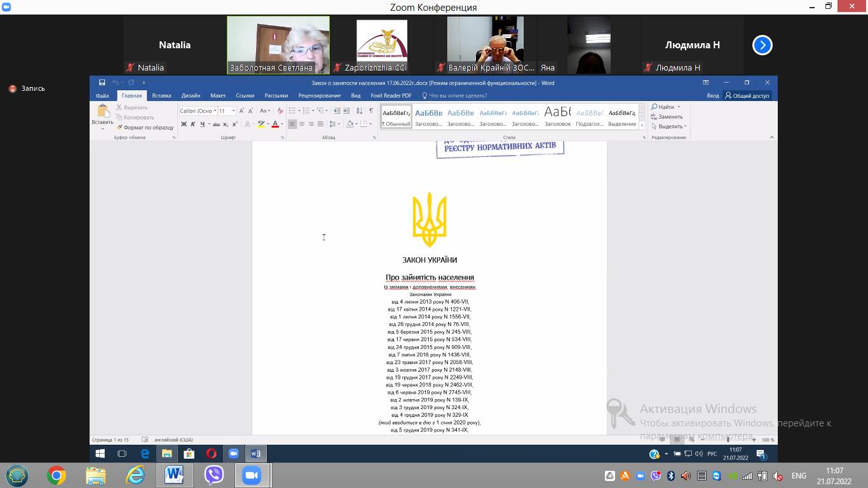Click the numbered list icon
Viewport: 868px width, 488px height.
306,111
